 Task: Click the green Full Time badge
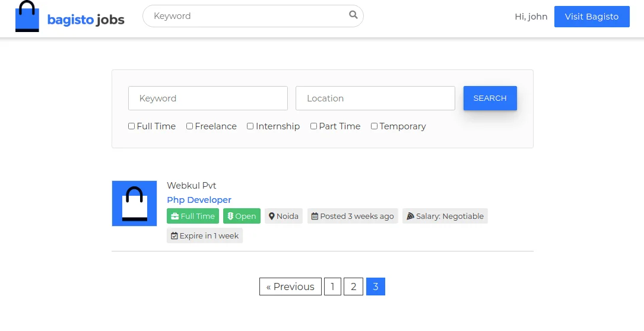click(x=193, y=216)
